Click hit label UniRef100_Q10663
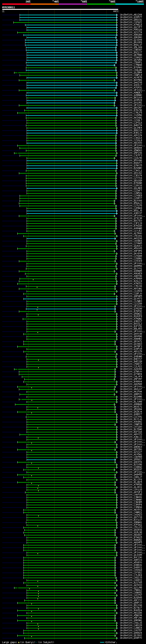The height and width of the screenshot is (644, 146). tap(131, 344)
